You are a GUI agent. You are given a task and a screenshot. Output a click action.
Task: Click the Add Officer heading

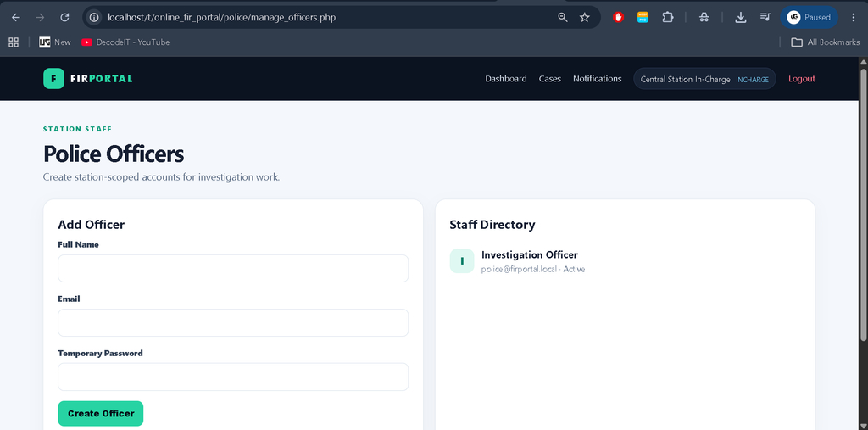point(92,225)
